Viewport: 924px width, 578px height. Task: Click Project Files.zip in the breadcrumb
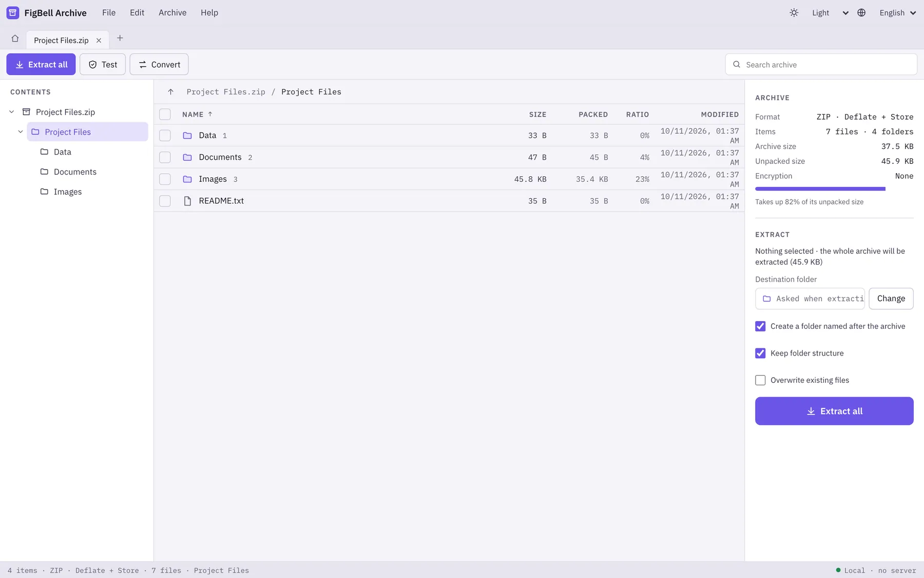click(x=226, y=92)
